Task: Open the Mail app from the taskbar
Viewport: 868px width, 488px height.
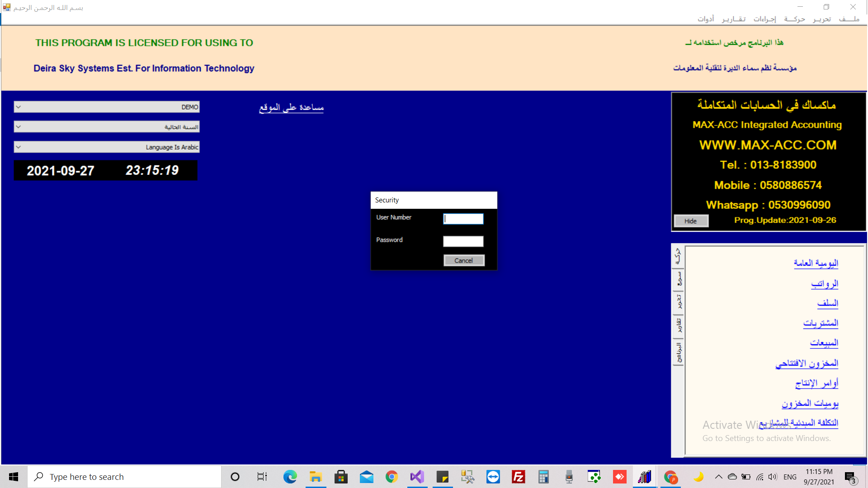Action: point(367,477)
